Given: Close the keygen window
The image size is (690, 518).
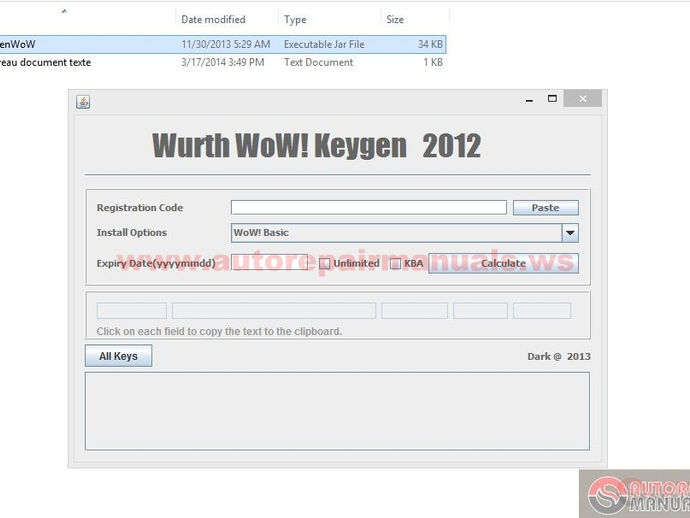Looking at the screenshot, I should tap(583, 99).
